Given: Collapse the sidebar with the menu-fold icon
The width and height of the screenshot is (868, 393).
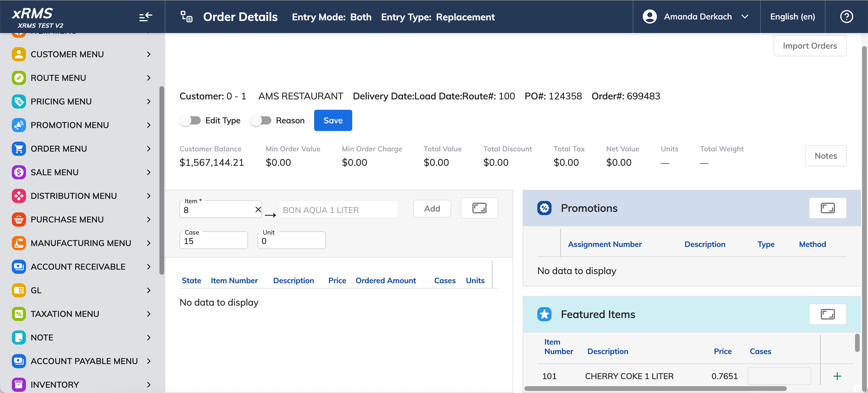Looking at the screenshot, I should [x=146, y=17].
